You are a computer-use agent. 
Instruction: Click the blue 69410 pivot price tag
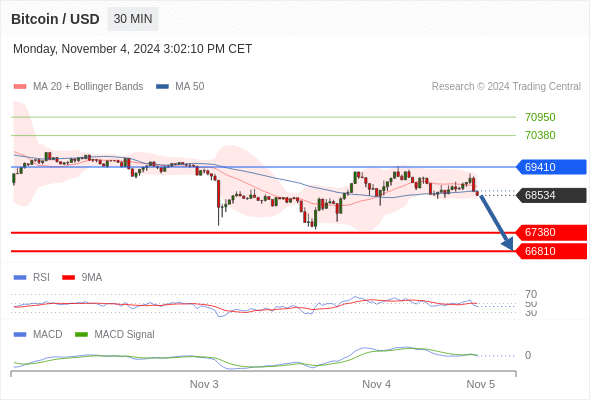pos(551,167)
